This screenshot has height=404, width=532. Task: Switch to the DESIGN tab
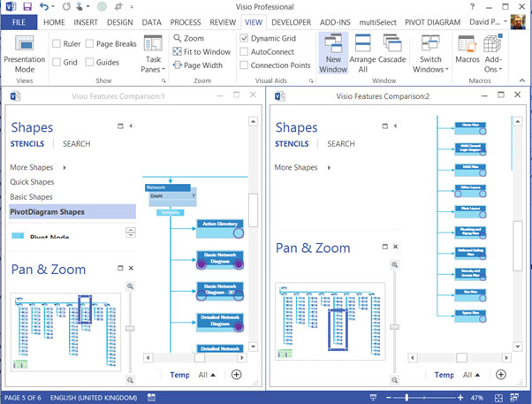(120, 22)
